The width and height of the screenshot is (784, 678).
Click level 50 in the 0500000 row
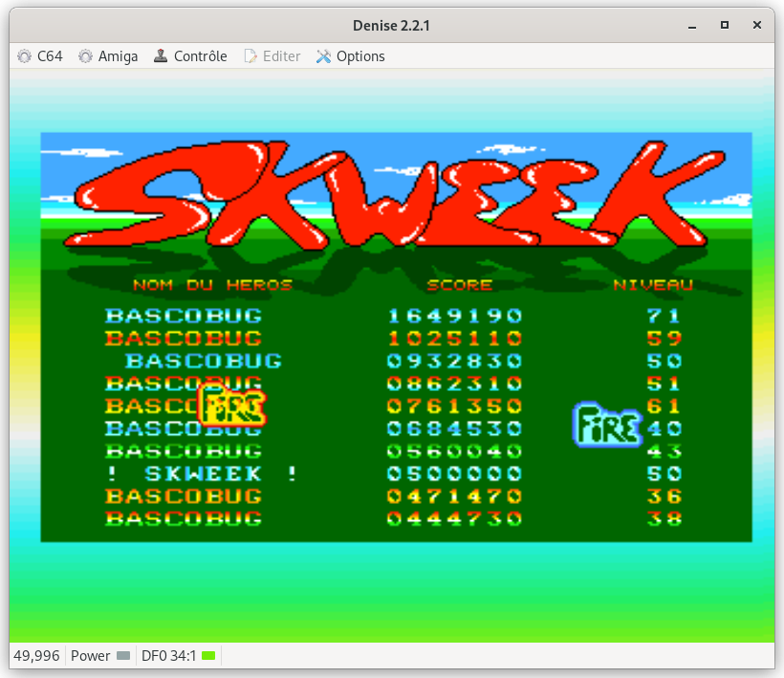[x=664, y=473]
